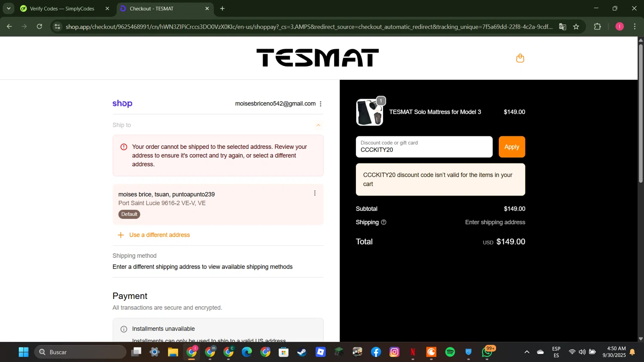The width and height of the screenshot is (644, 362).
Task: Click Use a different address
Action: (x=159, y=235)
